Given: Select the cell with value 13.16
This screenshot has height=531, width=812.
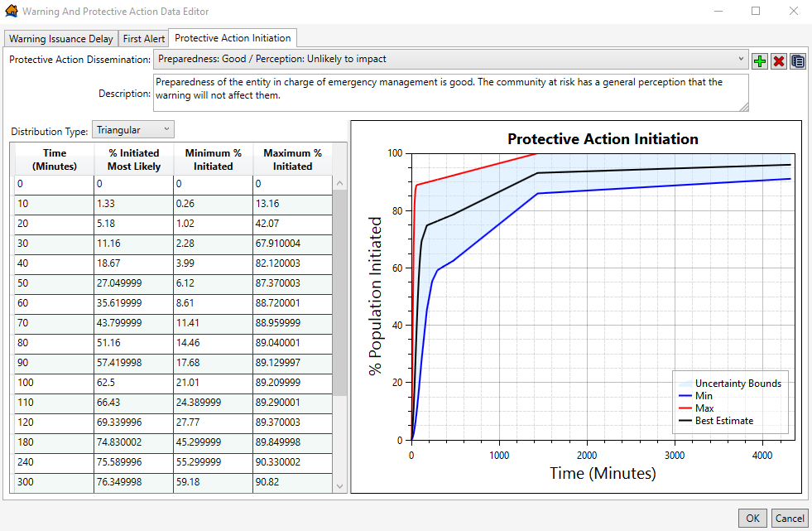Looking at the screenshot, I should point(292,204).
